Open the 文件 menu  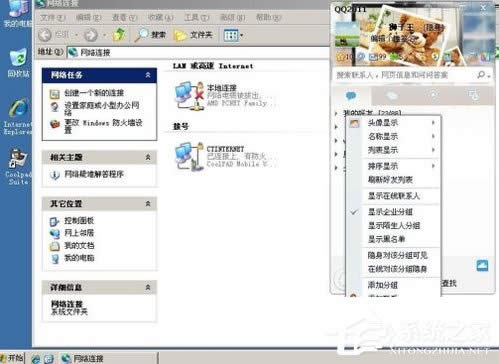pyautogui.click(x=52, y=17)
